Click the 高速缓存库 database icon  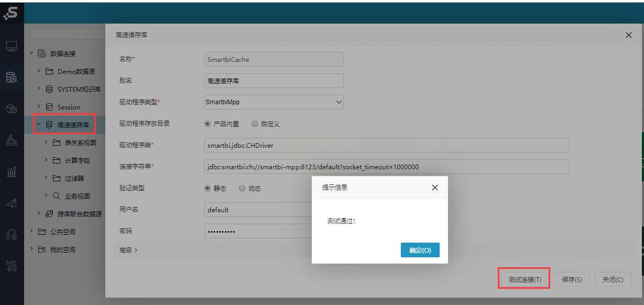[x=49, y=125]
